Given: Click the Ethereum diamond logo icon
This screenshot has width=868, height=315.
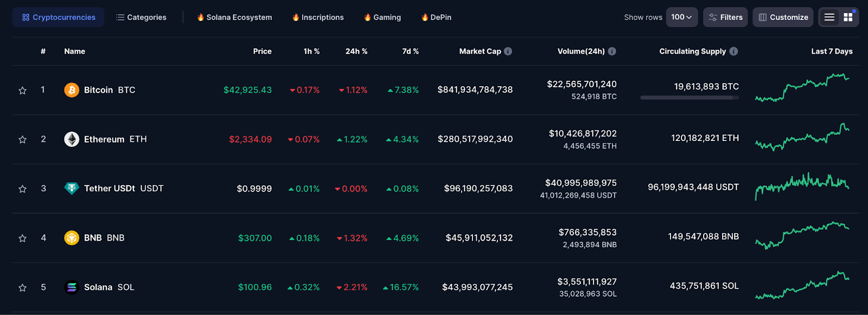Looking at the screenshot, I should pyautogui.click(x=72, y=139).
